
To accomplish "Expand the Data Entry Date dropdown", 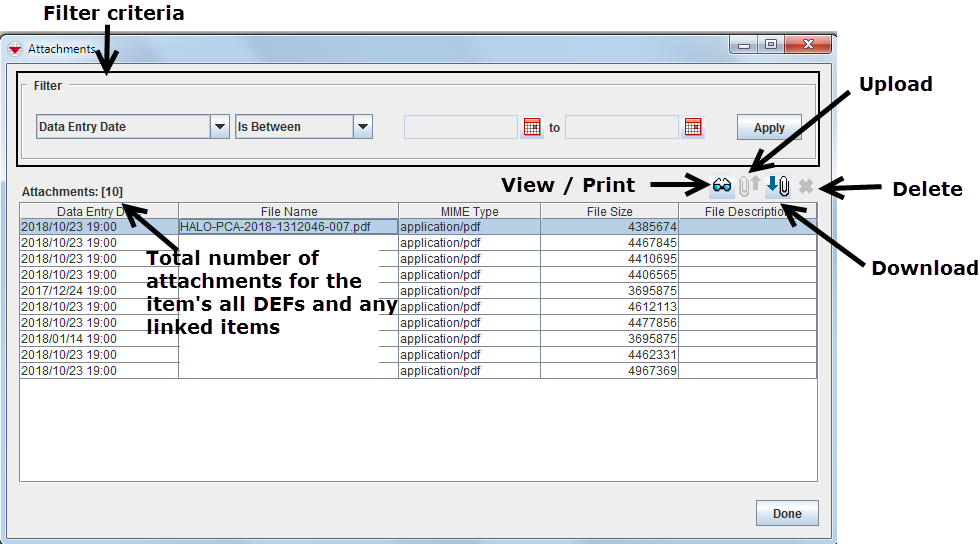I will [x=220, y=127].
